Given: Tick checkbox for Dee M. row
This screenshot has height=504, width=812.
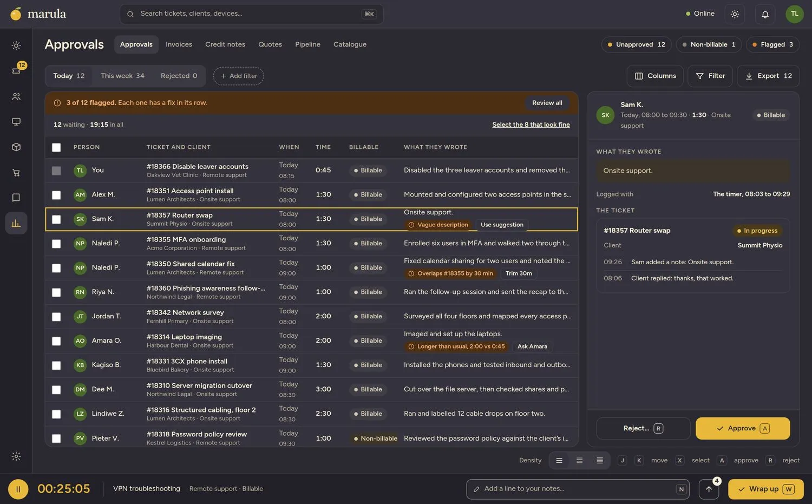Looking at the screenshot, I should [x=56, y=390].
